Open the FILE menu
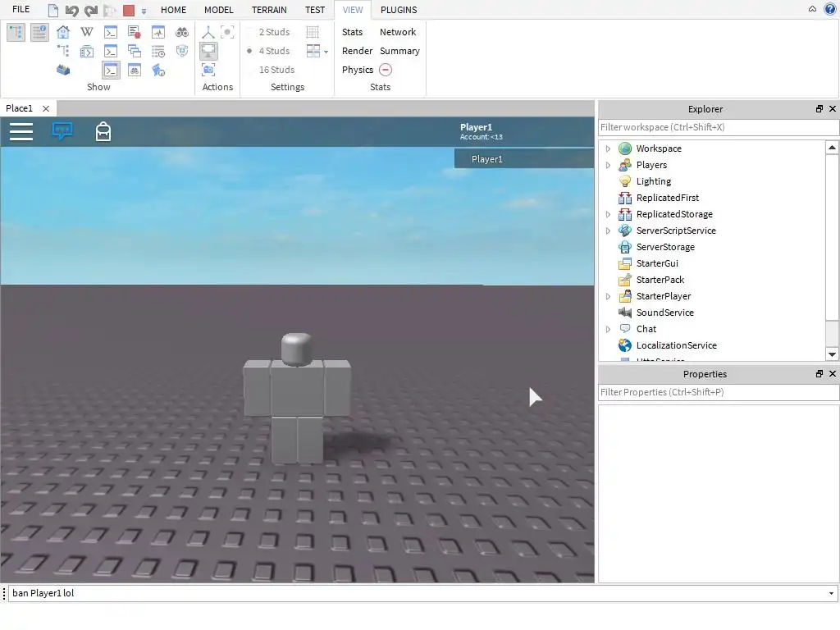Image resolution: width=840 pixels, height=630 pixels. tap(21, 10)
